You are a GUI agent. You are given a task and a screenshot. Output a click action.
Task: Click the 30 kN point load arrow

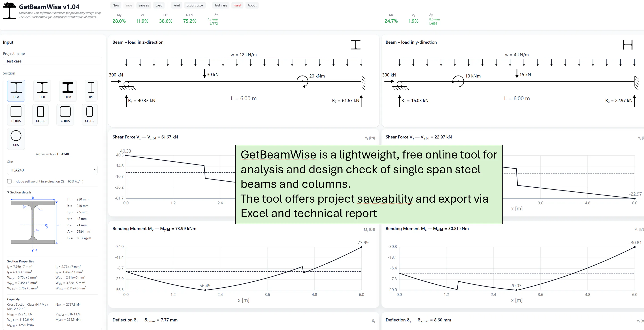click(x=204, y=74)
